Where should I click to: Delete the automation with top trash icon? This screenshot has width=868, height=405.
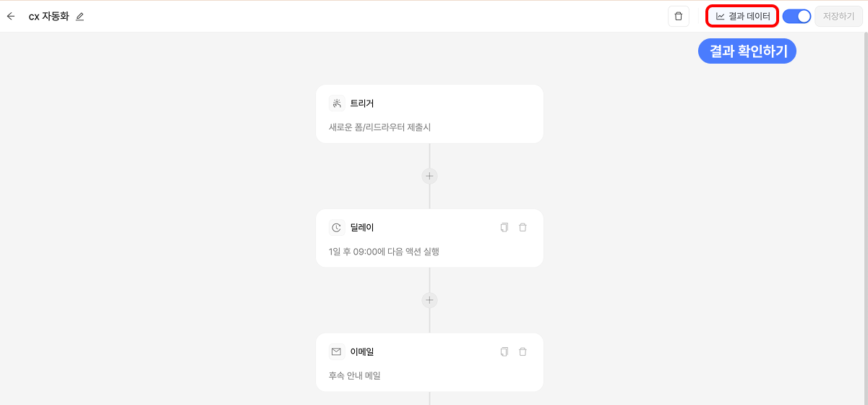(x=678, y=16)
